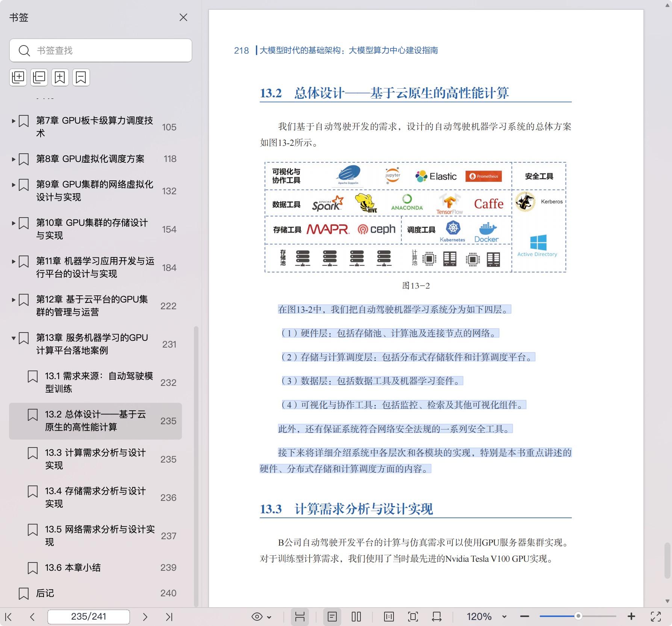This screenshot has width=672, height=626.
Task: Click the figure caption 图13-2
Action: coord(416,286)
